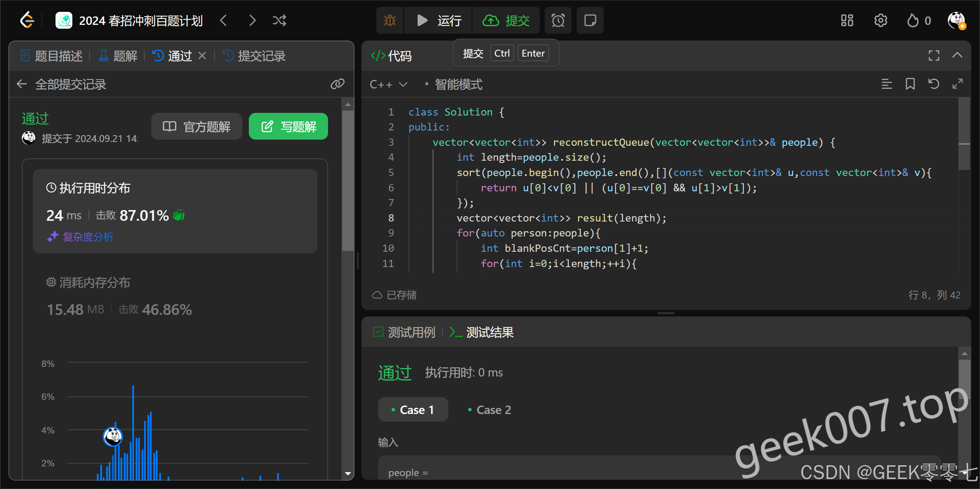Viewport: 980px width, 489px height.
Task: Collapse the code panel with the chevron
Action: (x=957, y=55)
